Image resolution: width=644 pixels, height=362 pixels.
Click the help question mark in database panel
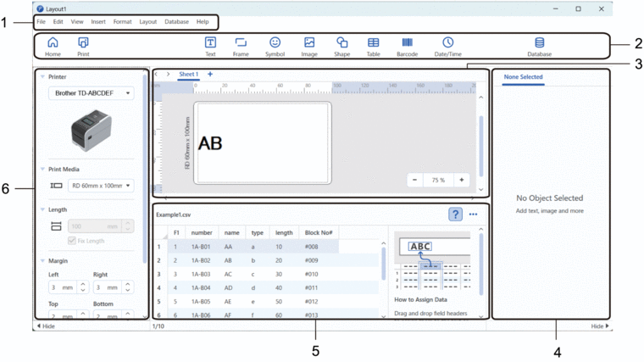[455, 214]
